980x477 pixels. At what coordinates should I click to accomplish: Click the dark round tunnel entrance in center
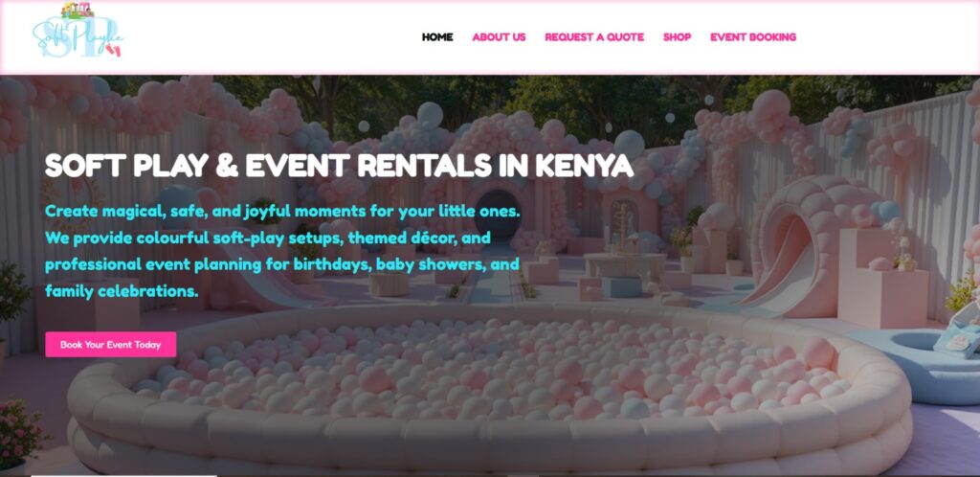(497, 213)
